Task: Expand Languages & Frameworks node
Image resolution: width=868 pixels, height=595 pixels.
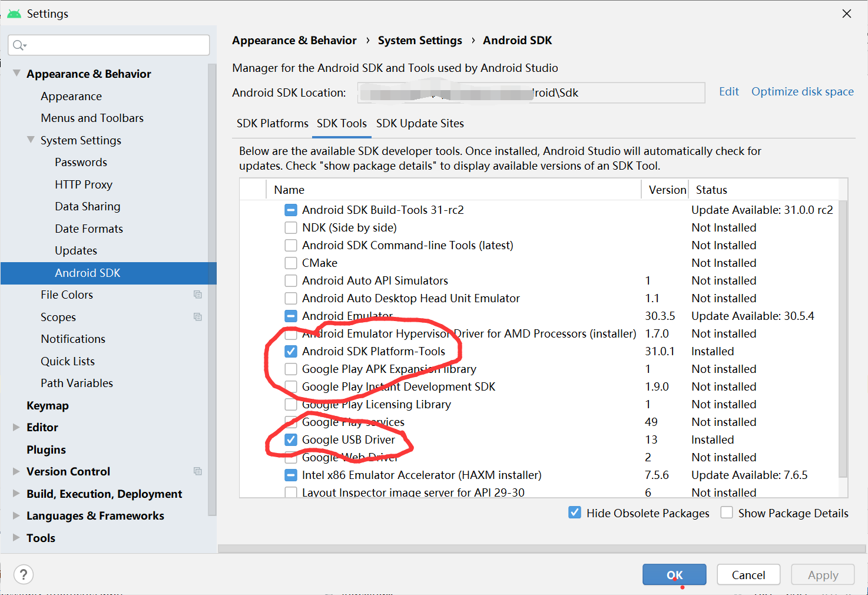Action: 16,515
